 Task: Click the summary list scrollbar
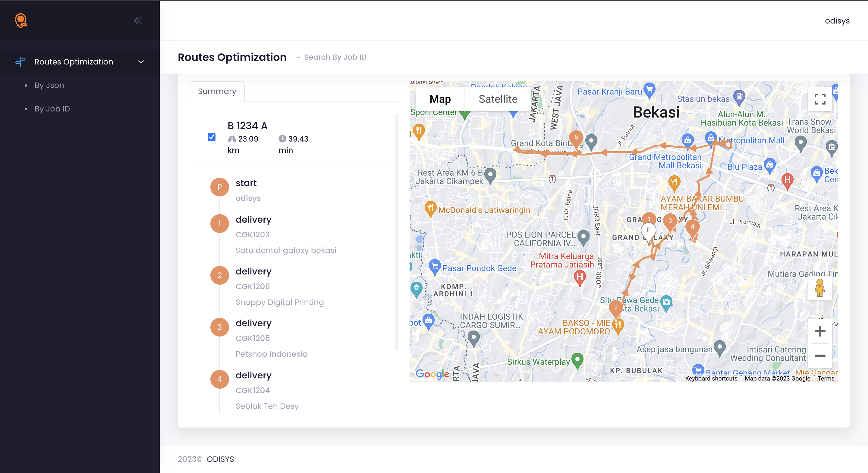(396, 233)
